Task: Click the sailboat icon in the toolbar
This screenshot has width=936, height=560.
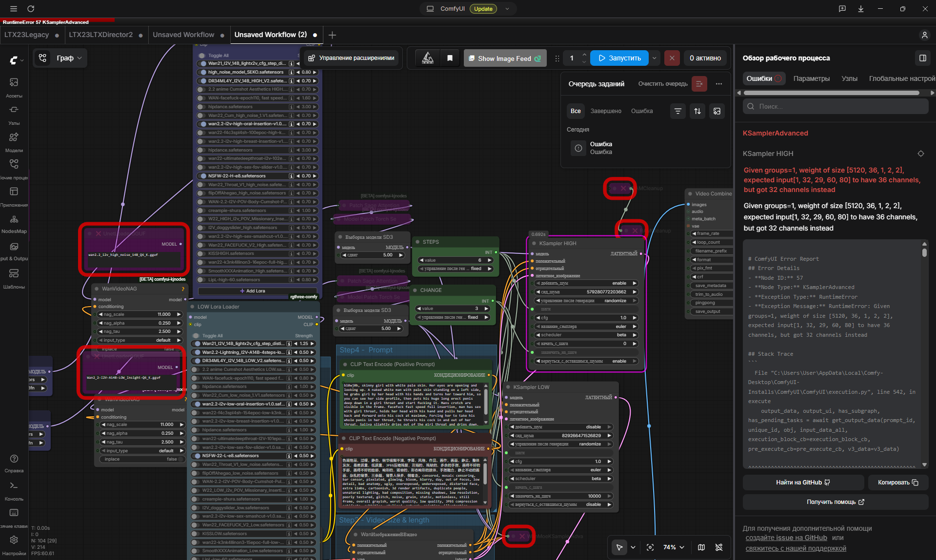Action: pyautogui.click(x=428, y=58)
